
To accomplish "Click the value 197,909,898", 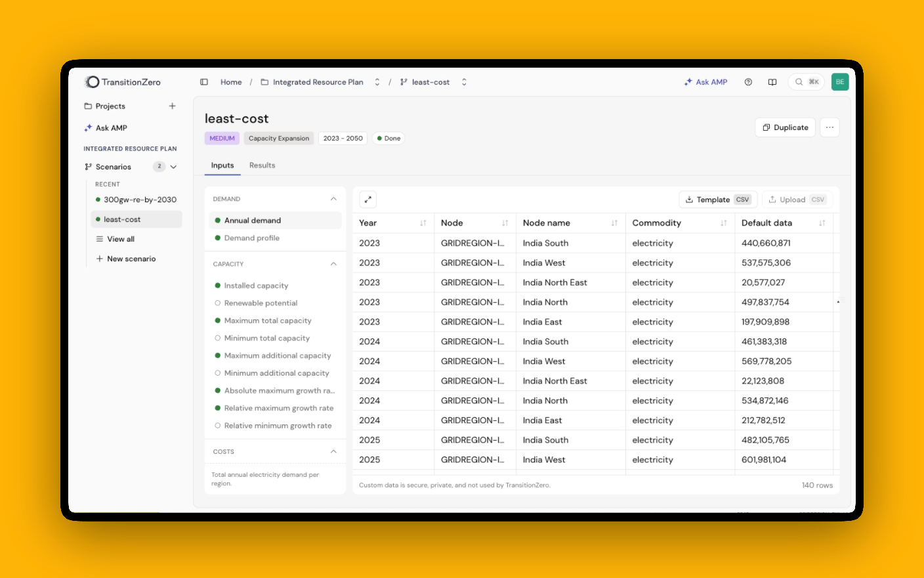I will pyautogui.click(x=765, y=322).
